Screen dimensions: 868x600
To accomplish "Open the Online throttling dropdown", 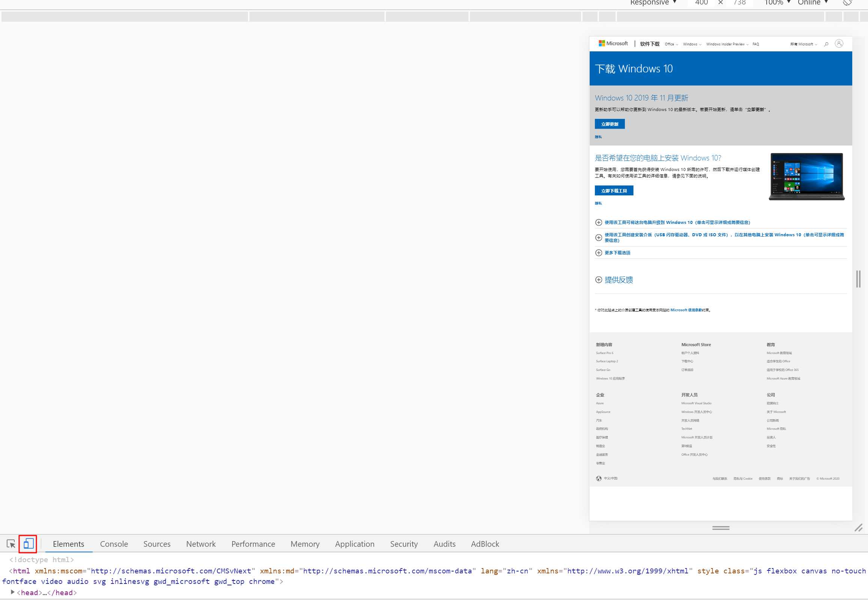I will point(812,3).
